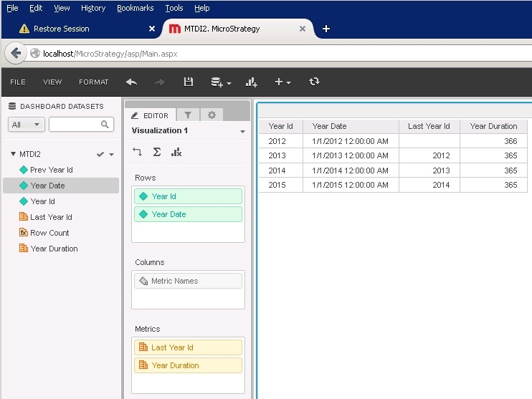Open the properties gear tab
The width and height of the screenshot is (532, 399).
coord(212,115)
